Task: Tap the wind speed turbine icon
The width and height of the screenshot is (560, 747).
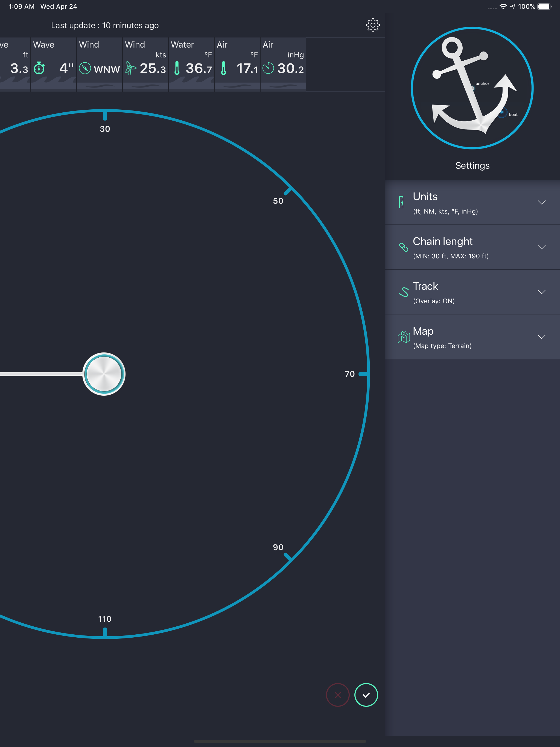Action: (x=130, y=68)
